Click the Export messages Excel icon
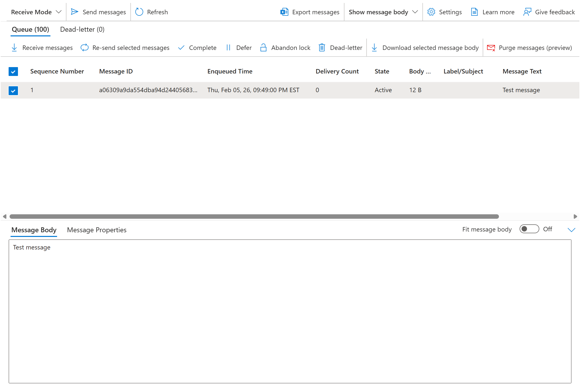 point(284,12)
